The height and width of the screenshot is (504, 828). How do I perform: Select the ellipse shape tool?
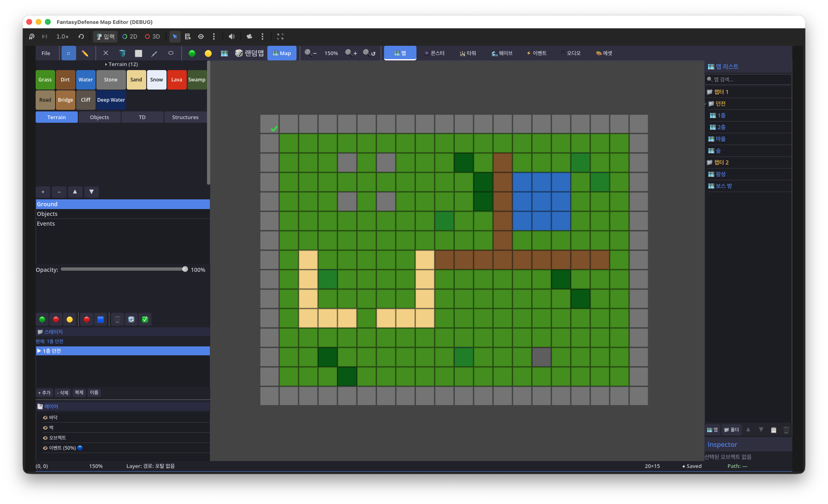[171, 53]
